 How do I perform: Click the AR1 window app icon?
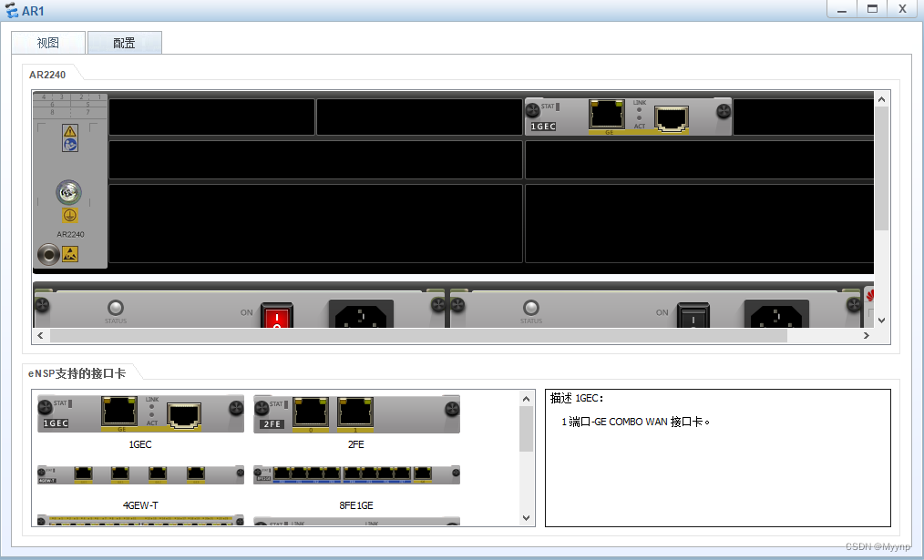[11, 11]
